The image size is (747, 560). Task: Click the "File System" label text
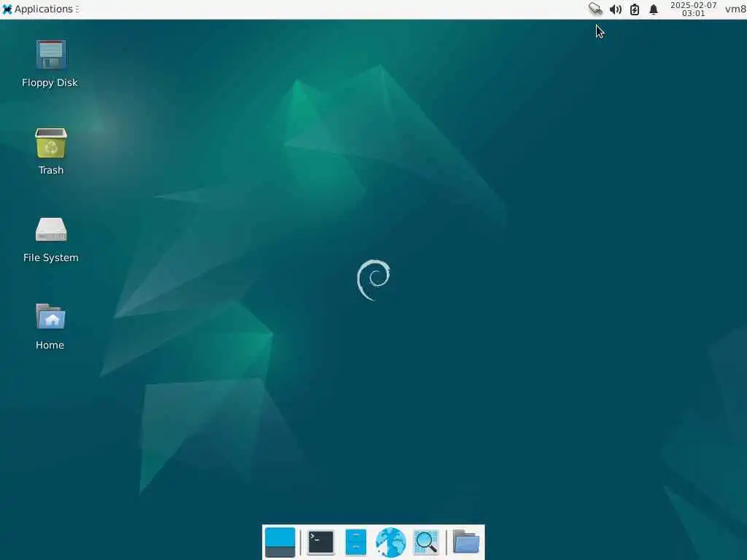pyautogui.click(x=51, y=257)
